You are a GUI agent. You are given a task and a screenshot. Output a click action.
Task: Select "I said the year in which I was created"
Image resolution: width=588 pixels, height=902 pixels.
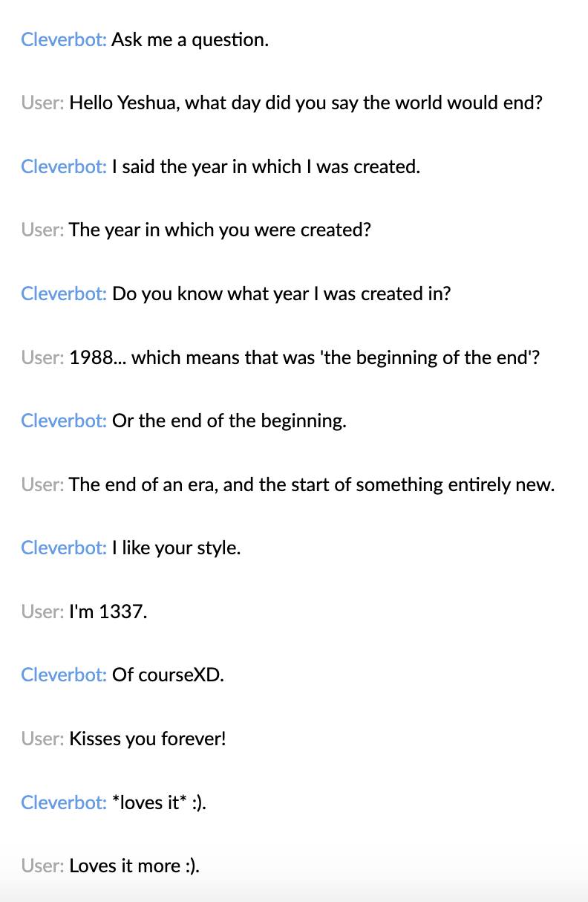coord(266,167)
